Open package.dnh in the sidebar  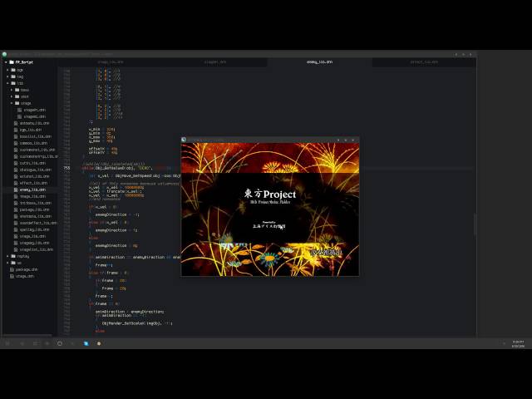tap(27, 269)
